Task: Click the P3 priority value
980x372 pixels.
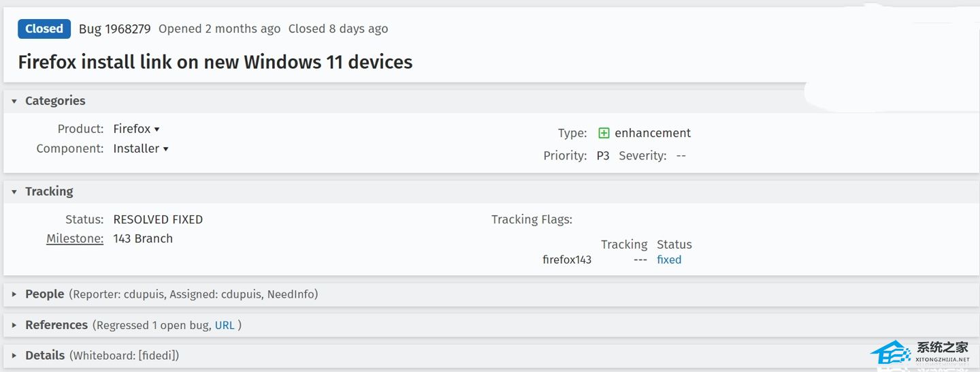Action: click(603, 155)
